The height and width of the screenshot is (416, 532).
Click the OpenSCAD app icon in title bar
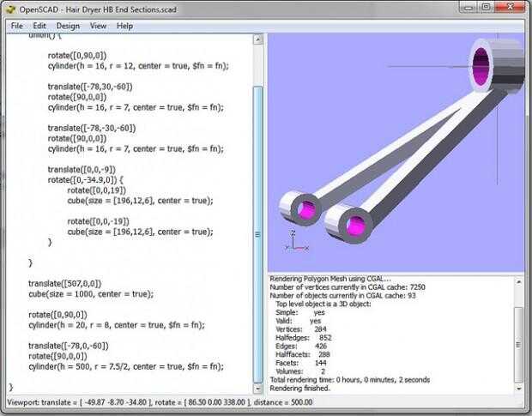(10, 9)
